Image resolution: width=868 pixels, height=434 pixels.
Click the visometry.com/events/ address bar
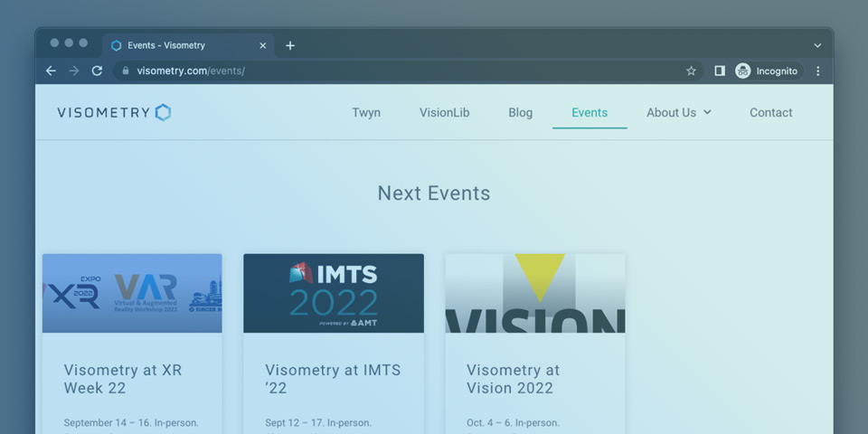pyautogui.click(x=408, y=71)
